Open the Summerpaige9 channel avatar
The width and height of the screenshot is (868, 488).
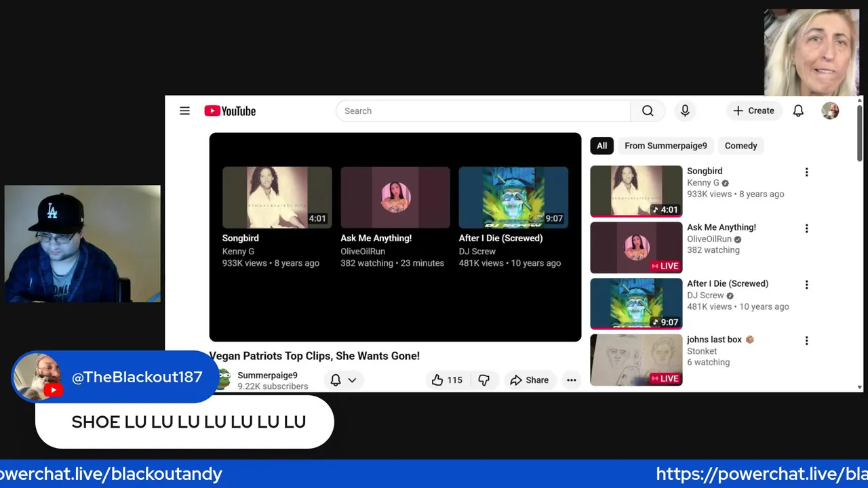pos(222,380)
